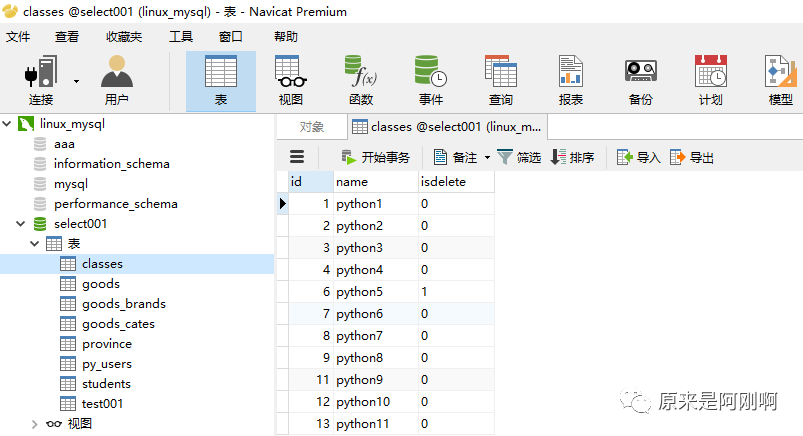Screen dimensions: 803x436
Task: Open the Schedule (计划) toolbar icon
Action: click(711, 80)
